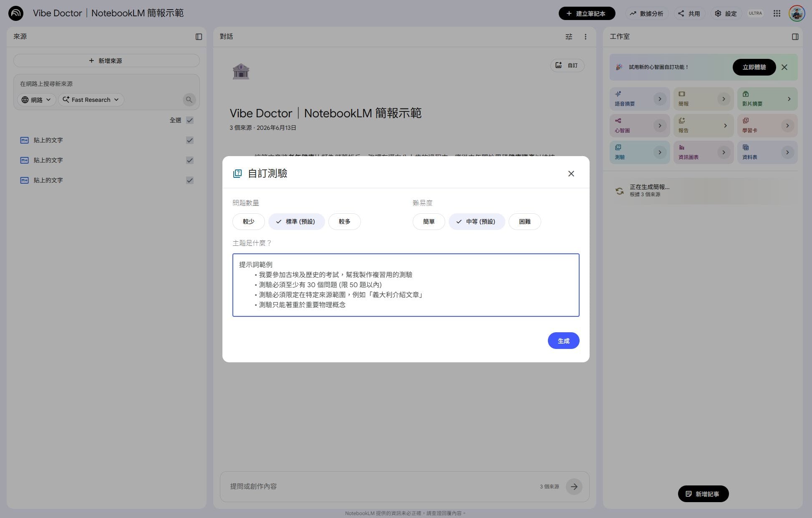Open chat configuration sliders icon
This screenshot has width=812, height=518.
(569, 37)
